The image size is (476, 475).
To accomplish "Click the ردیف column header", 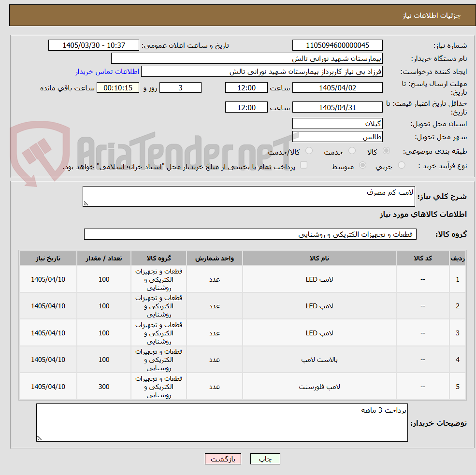I will click(458, 259).
